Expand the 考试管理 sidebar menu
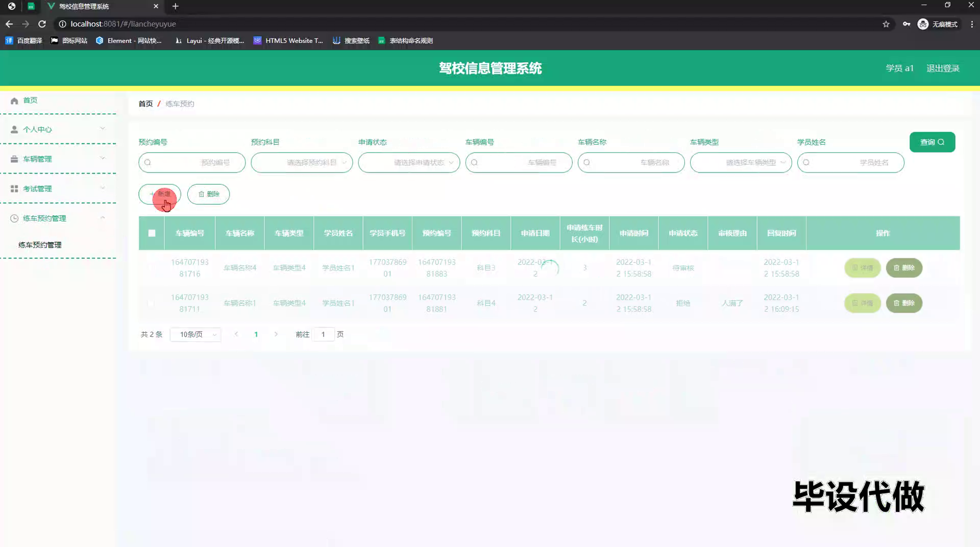The image size is (980, 547). 58,188
